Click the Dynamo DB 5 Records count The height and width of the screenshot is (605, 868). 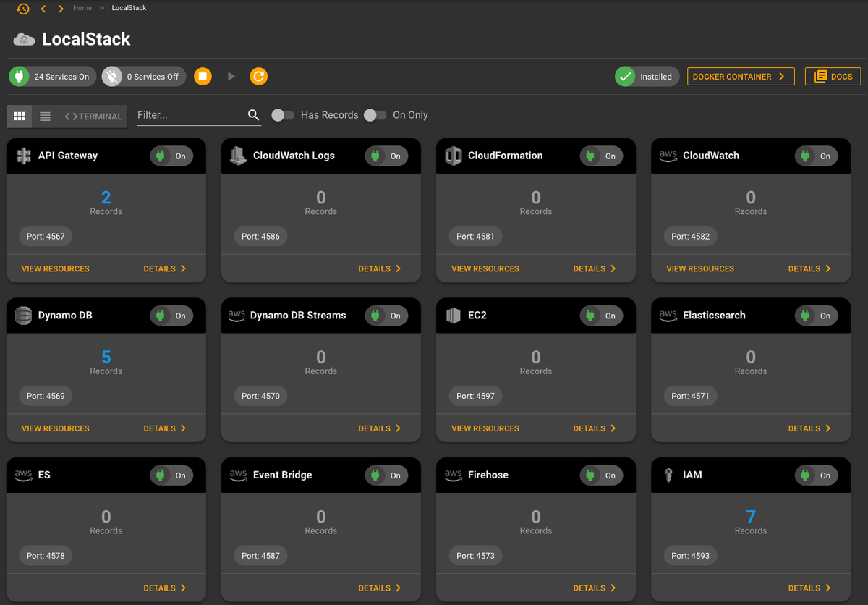tap(106, 357)
